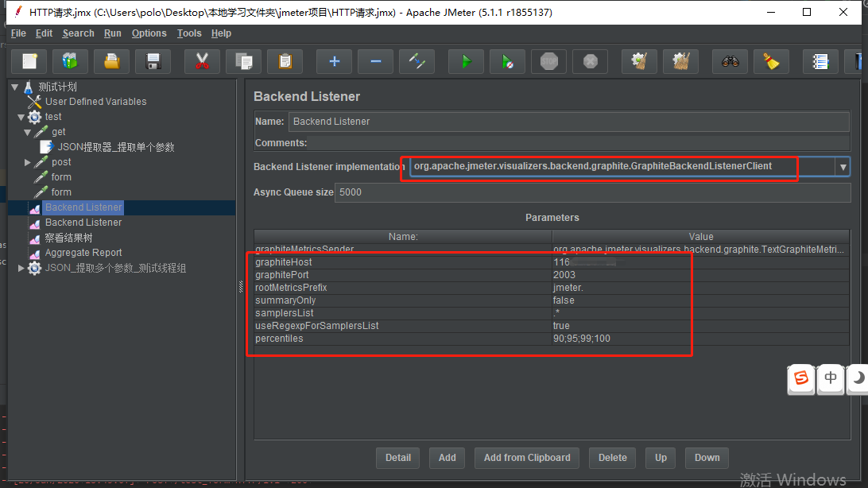
Task: Open Search with the binoculars icon
Action: (730, 61)
